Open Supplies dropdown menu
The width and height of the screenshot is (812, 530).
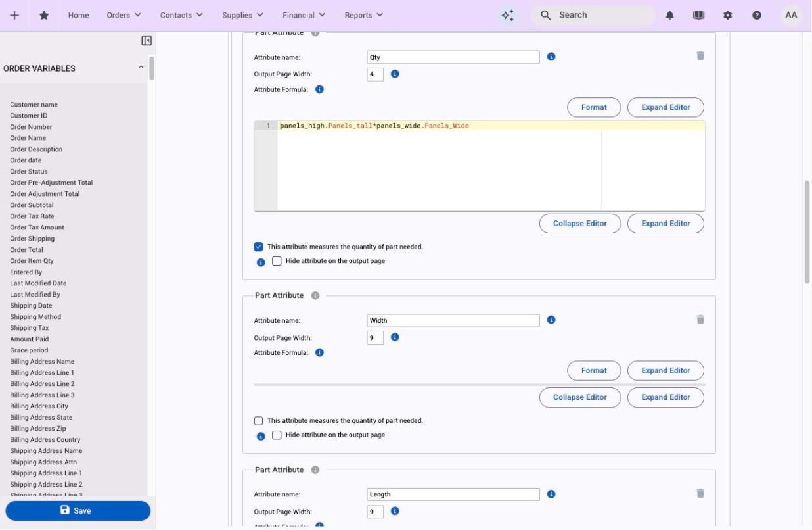click(242, 15)
